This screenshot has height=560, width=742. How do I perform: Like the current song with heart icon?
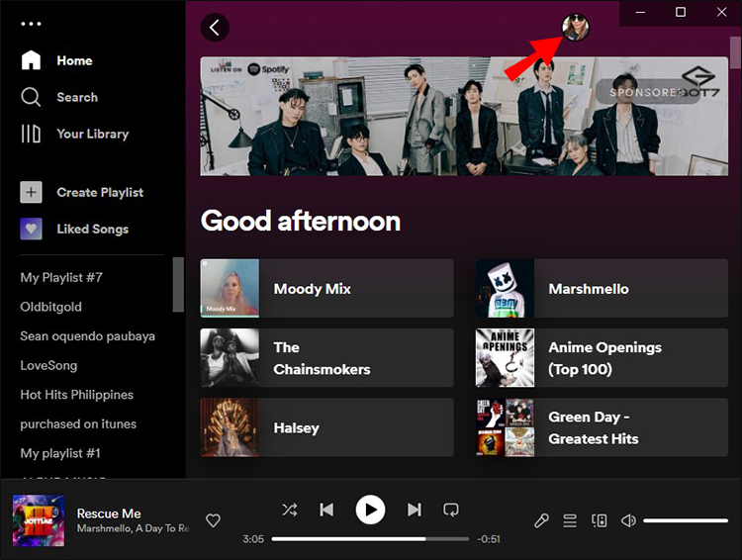point(213,520)
